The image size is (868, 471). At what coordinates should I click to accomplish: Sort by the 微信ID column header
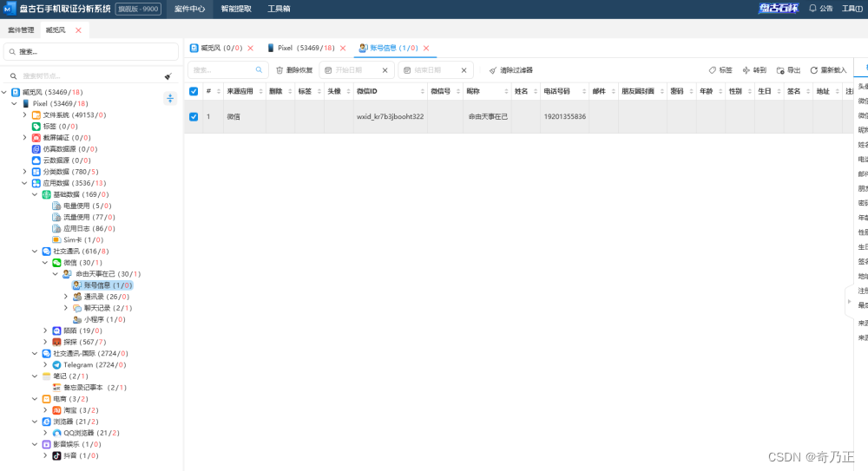pyautogui.click(x=391, y=91)
